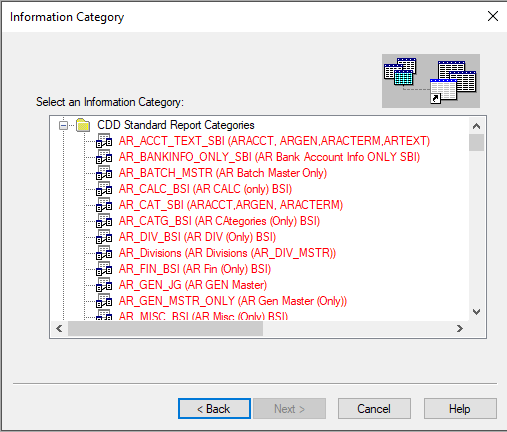Click the vertical scrollbar up arrow
The image size is (507, 432).
[476, 126]
